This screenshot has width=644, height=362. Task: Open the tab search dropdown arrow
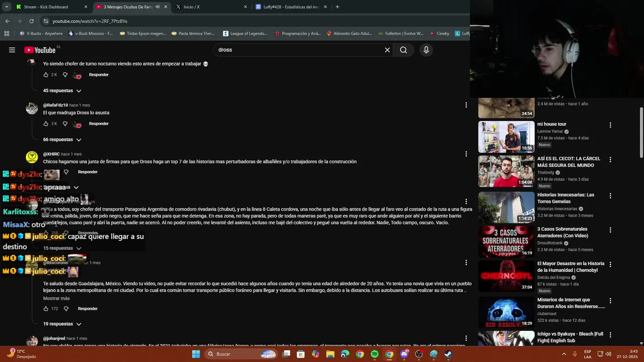pyautogui.click(x=7, y=7)
